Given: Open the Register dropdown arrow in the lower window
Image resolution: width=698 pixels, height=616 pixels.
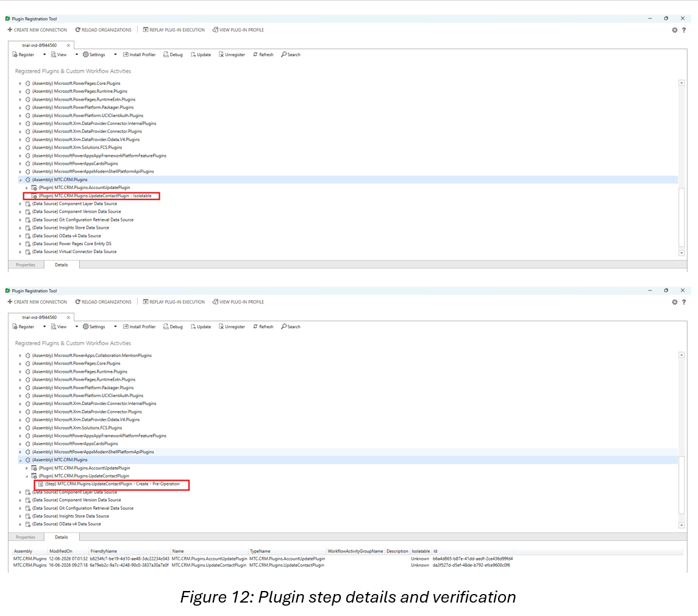Looking at the screenshot, I should coord(44,327).
